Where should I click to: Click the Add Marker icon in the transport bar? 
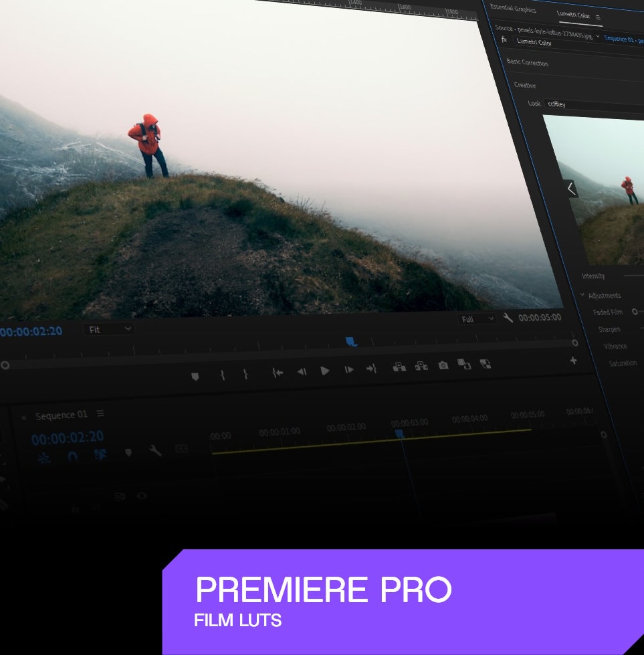click(195, 375)
